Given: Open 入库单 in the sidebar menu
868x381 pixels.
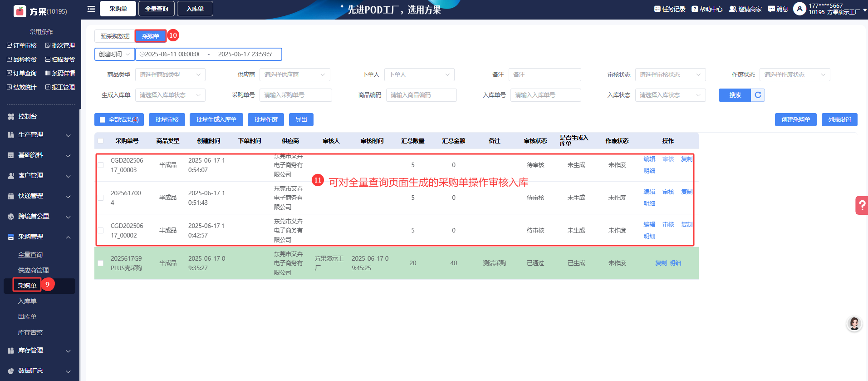Looking at the screenshot, I should (27, 301).
